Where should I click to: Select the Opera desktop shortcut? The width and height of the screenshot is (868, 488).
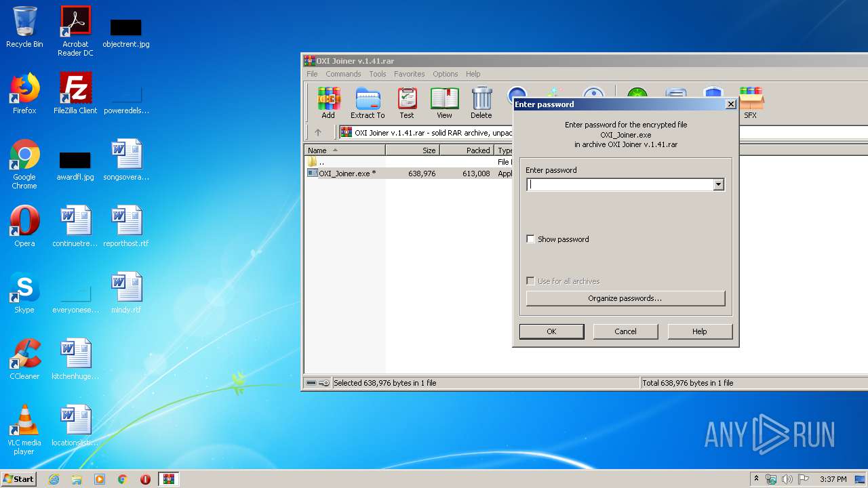24,226
